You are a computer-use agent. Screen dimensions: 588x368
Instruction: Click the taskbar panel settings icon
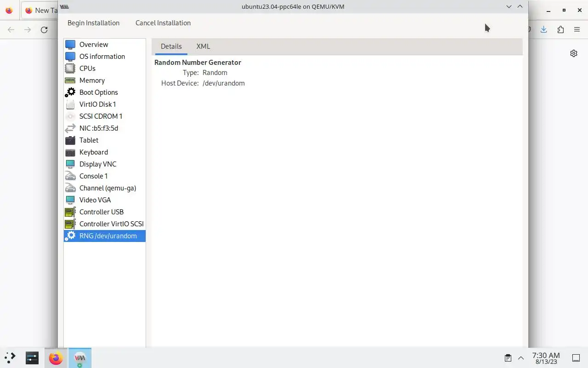click(x=32, y=358)
